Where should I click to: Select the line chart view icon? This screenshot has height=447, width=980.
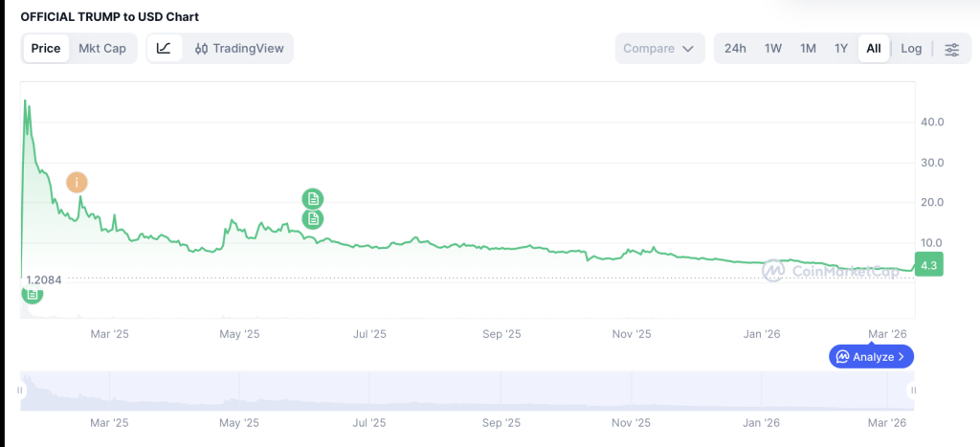point(165,48)
